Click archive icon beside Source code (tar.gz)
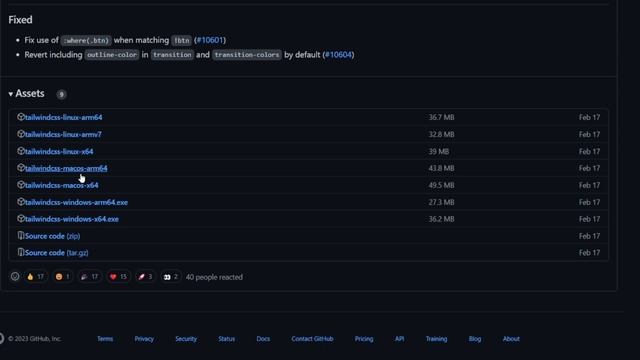 click(x=21, y=252)
